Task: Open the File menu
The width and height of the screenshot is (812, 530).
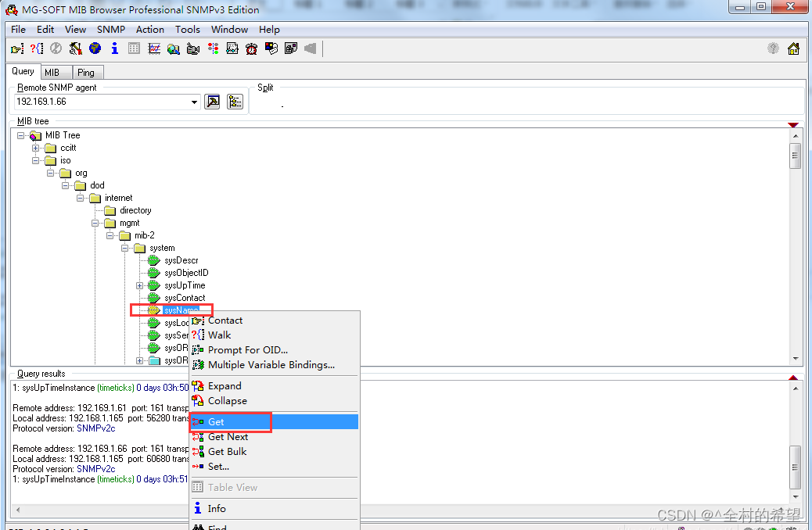Action: [x=18, y=30]
